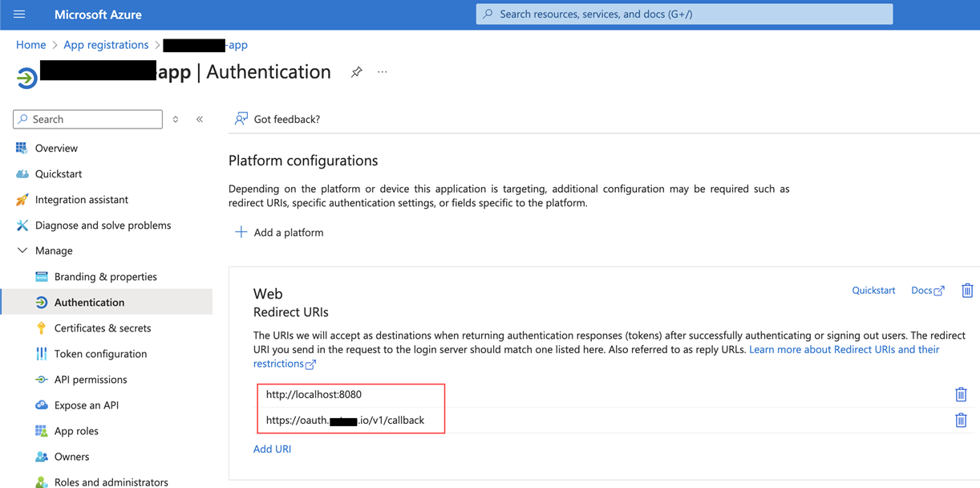This screenshot has width=980, height=488.
Task: Pin the Authentication page
Action: coord(356,72)
